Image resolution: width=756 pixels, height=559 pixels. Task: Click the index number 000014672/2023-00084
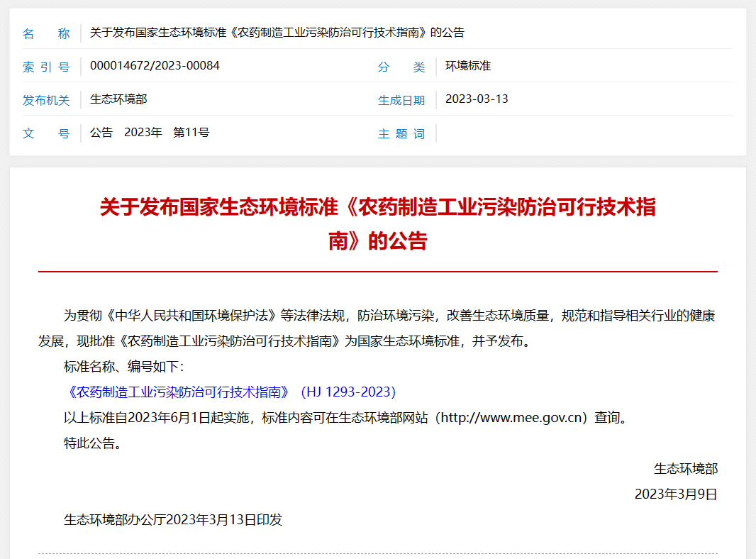click(x=155, y=65)
